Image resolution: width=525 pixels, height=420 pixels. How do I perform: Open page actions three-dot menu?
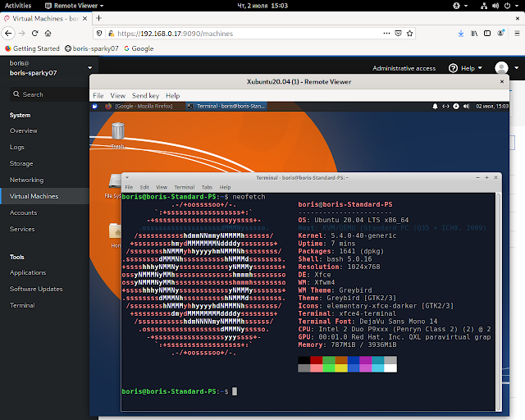[386, 33]
